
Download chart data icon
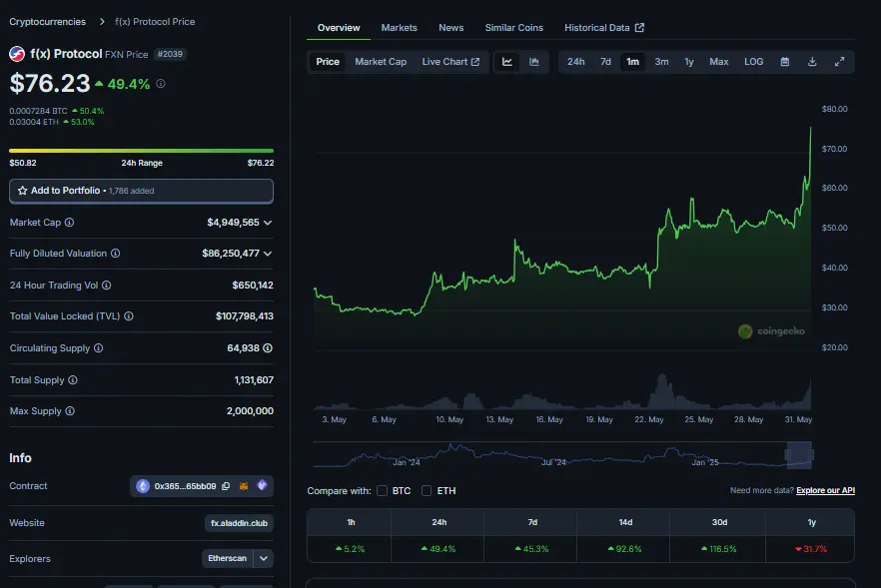(812, 62)
